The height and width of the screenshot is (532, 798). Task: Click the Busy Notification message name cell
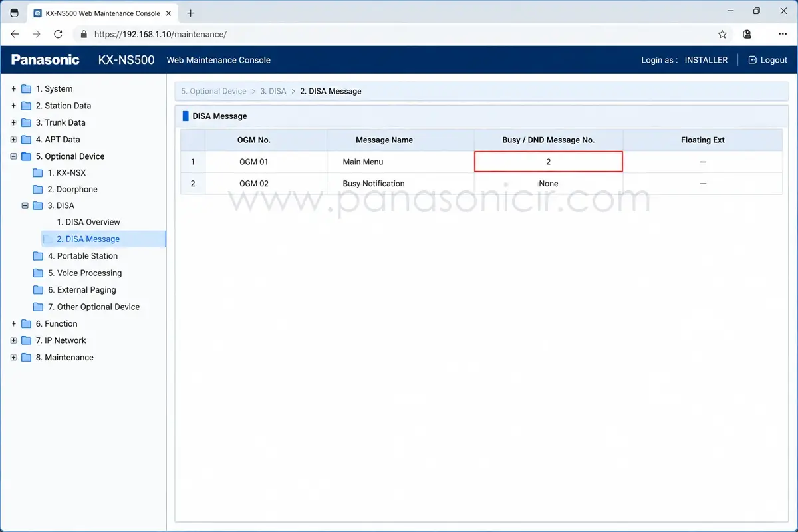[x=400, y=184]
